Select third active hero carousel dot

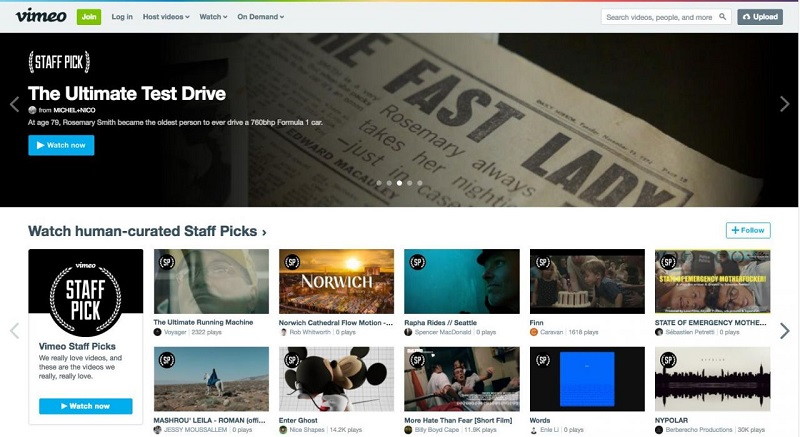399,183
